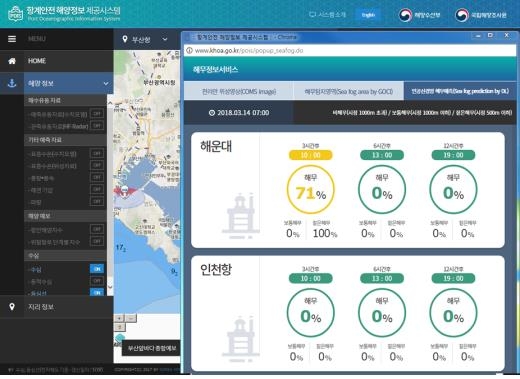
Task: Switch to the COMS image tab
Action: [x=239, y=91]
